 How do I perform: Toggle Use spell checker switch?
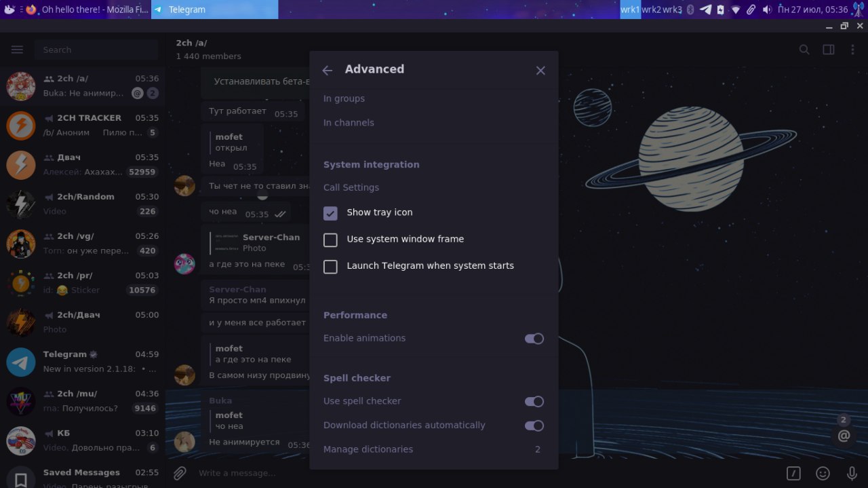(534, 402)
